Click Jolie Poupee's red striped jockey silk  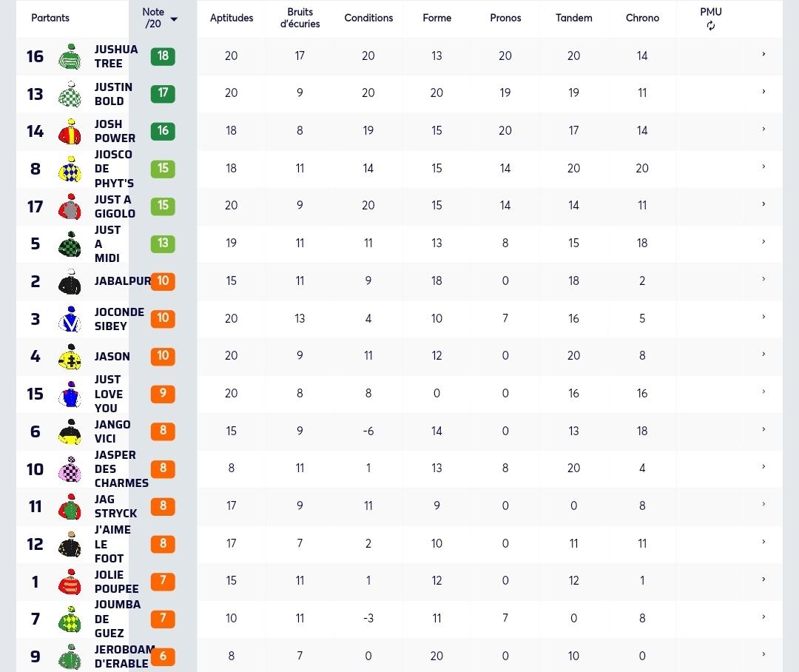(x=70, y=582)
